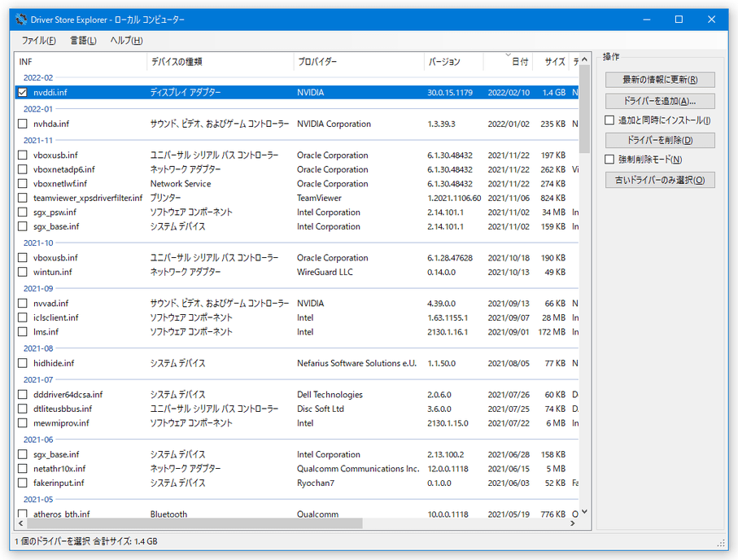The image size is (738, 560).
Task: Click 最新の情報に更新 button
Action: click(660, 80)
